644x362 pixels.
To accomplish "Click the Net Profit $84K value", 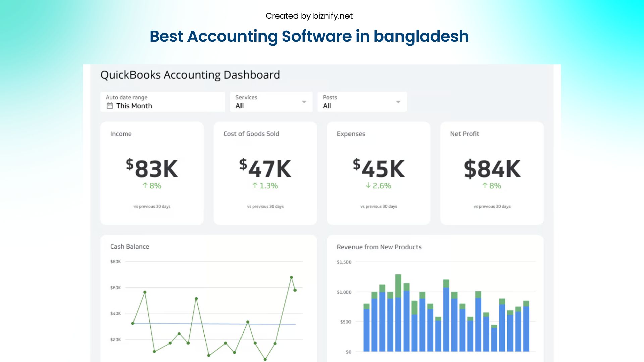I will click(492, 169).
